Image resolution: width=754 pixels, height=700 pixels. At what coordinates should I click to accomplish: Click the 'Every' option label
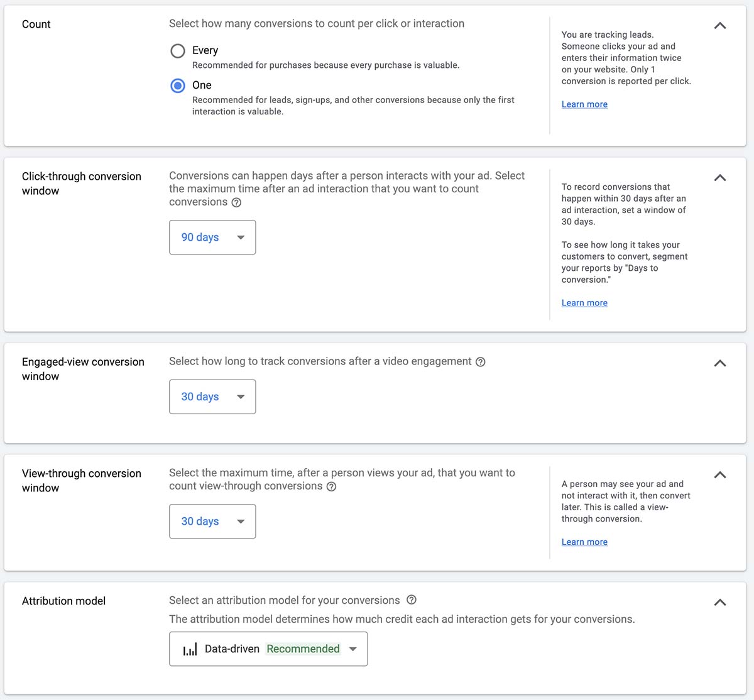205,50
